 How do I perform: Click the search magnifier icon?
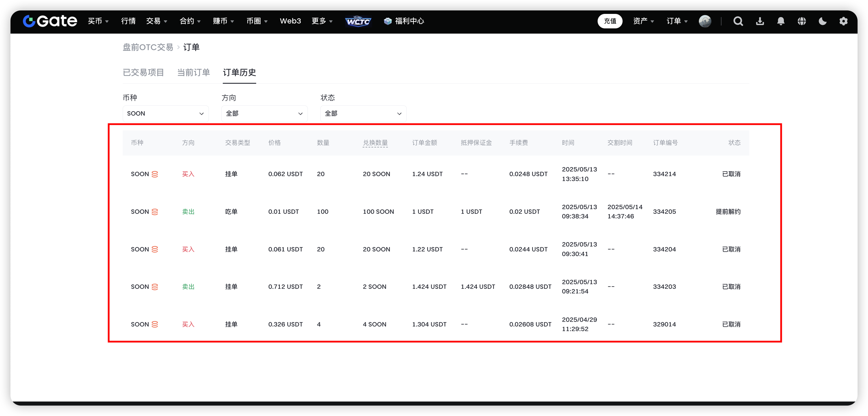738,21
